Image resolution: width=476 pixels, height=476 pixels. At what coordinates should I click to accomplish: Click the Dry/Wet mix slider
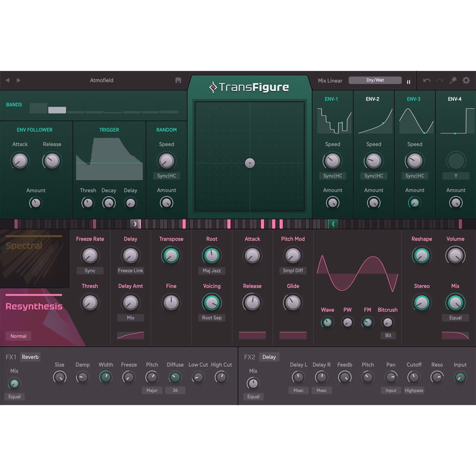tap(375, 80)
